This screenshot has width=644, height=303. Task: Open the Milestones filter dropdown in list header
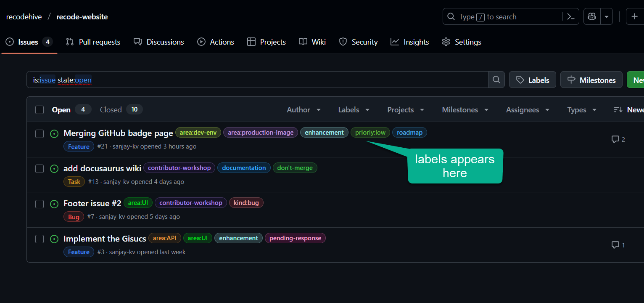click(465, 110)
